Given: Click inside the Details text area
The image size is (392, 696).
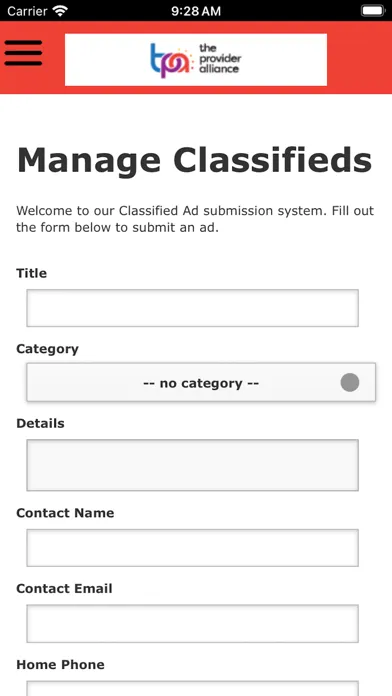Looking at the screenshot, I should coord(193,465).
